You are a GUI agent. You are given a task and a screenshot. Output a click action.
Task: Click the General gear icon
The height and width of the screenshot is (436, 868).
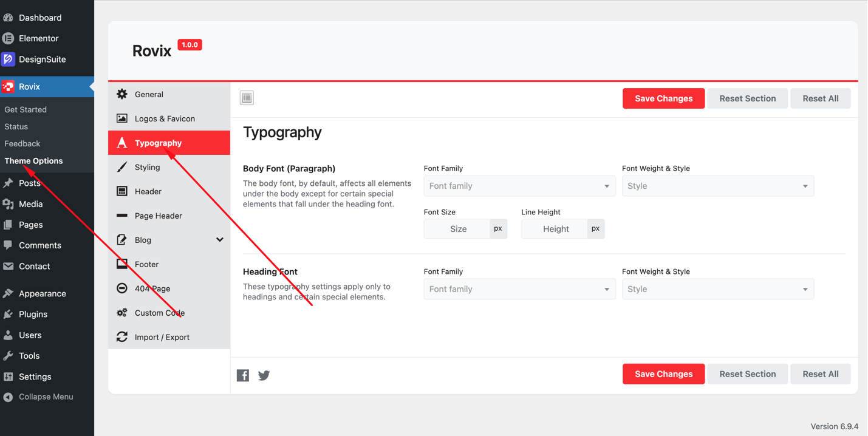coord(122,94)
